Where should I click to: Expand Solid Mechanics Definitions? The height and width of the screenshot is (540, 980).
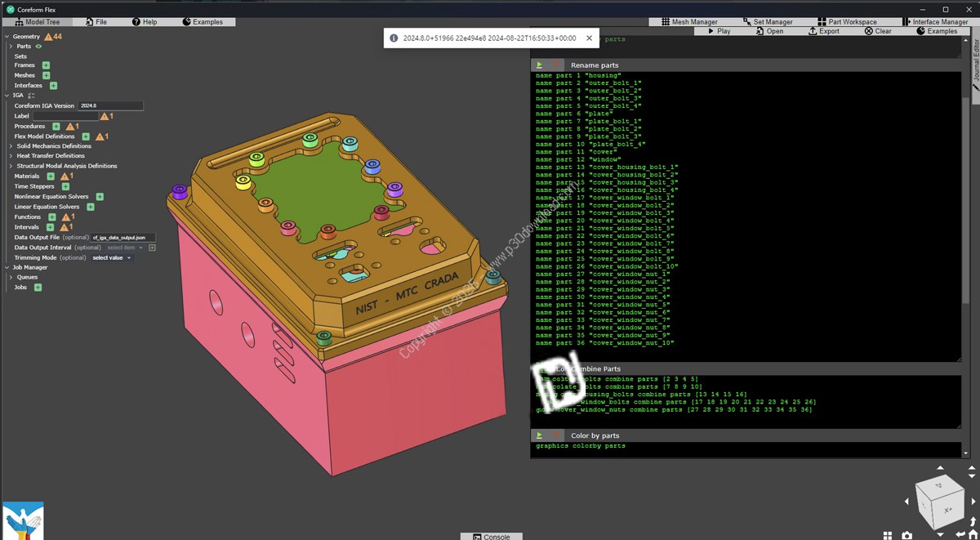click(11, 146)
